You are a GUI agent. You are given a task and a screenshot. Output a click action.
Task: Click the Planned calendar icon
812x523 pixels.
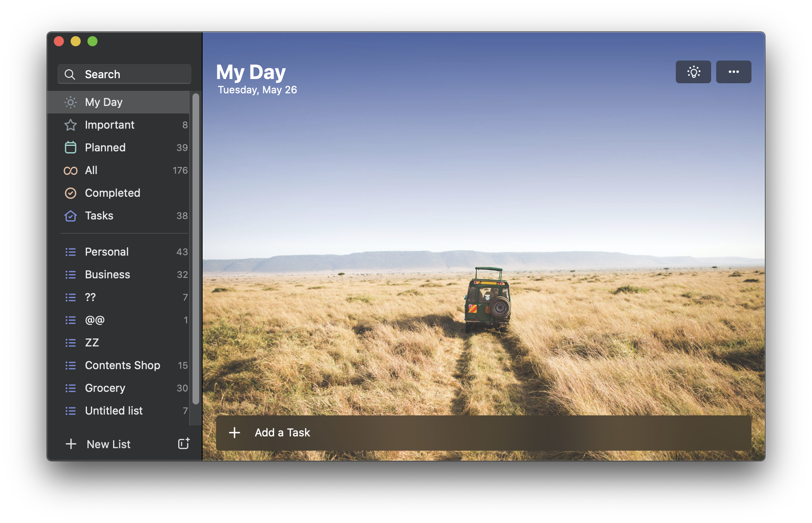71,148
